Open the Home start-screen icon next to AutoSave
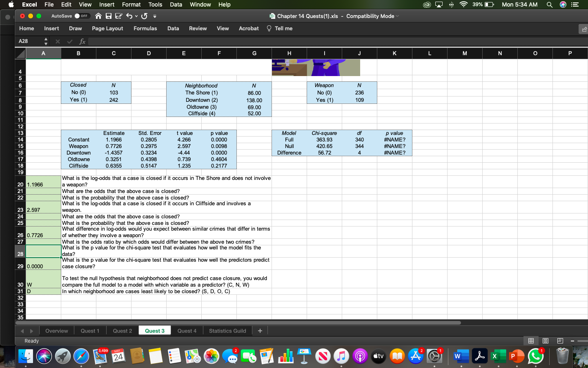Image resolution: width=588 pixels, height=368 pixels. tap(98, 16)
